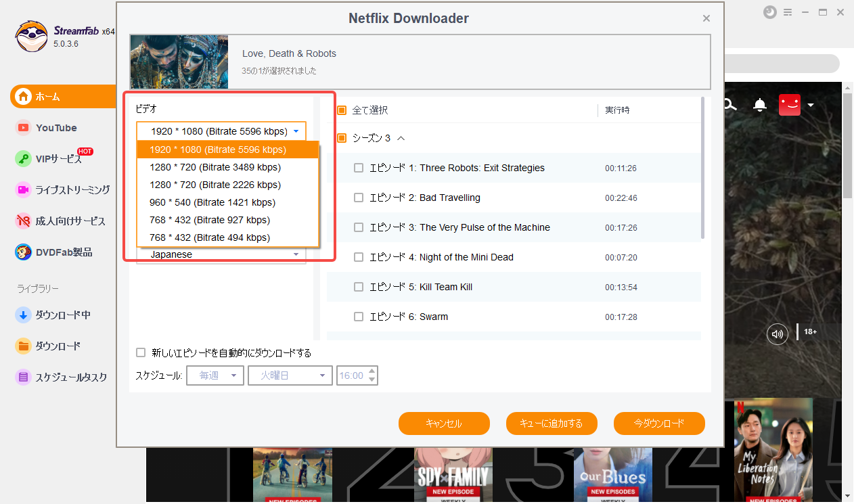This screenshot has width=854, height=504.
Task: Open Netflix notifications bell
Action: tap(760, 105)
